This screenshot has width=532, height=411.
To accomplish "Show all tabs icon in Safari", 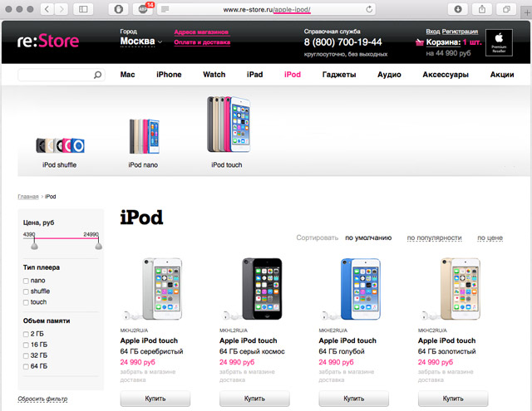I will point(506,9).
